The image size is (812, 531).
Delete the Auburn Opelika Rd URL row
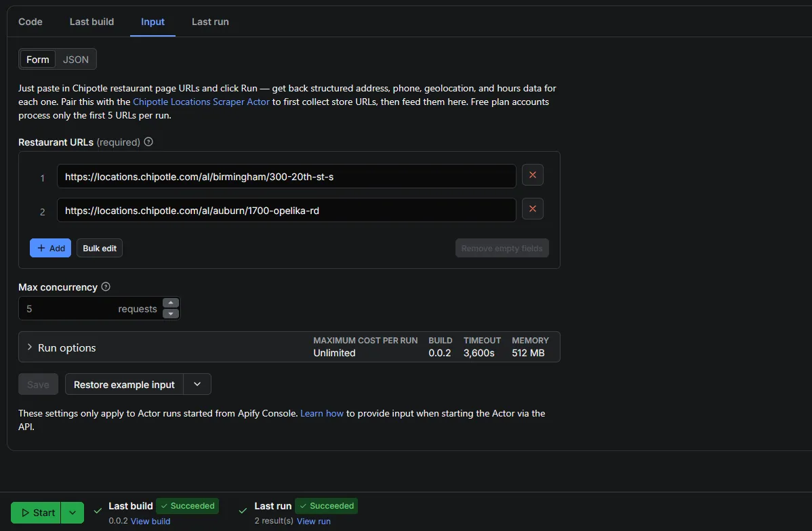pos(532,209)
